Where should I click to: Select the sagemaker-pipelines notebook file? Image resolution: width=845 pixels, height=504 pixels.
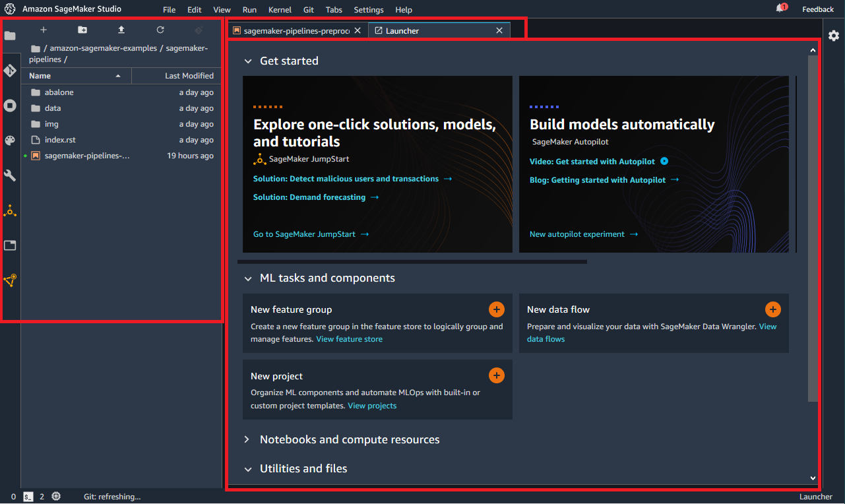tap(121, 156)
